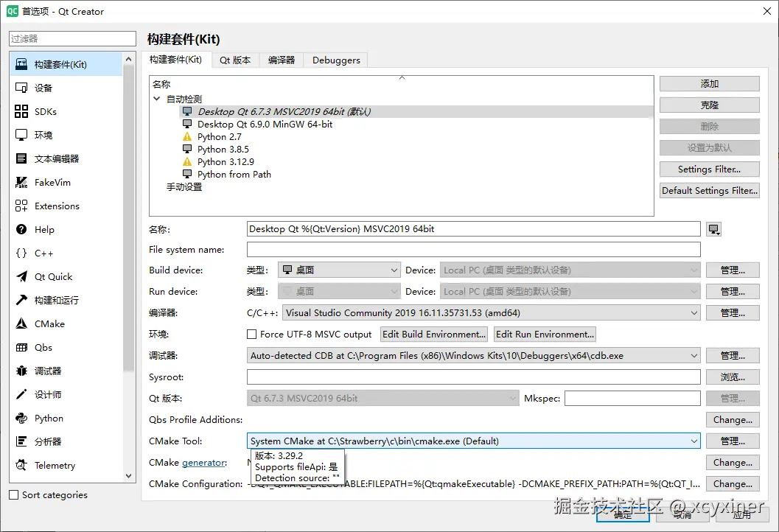Open the Extensions category icon

tap(21, 206)
